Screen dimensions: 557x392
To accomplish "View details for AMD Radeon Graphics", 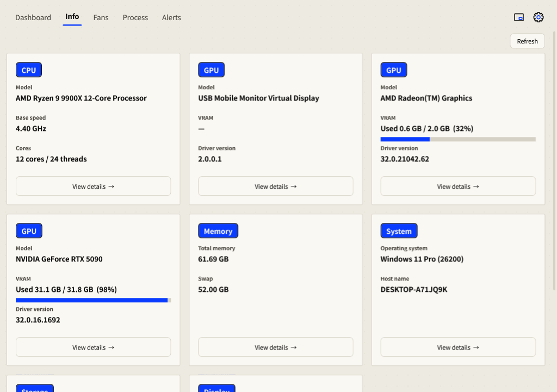I will (458, 186).
